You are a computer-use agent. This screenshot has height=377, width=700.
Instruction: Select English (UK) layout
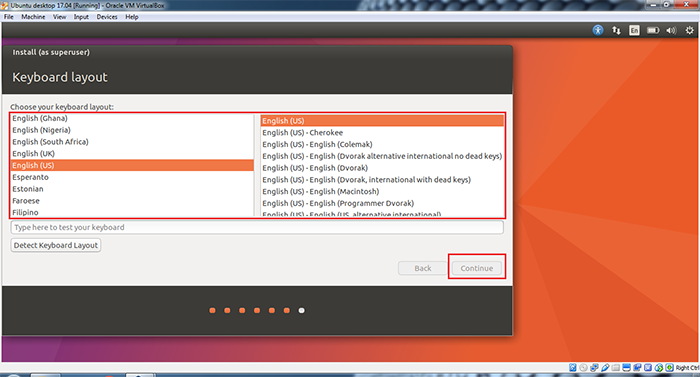coord(132,154)
